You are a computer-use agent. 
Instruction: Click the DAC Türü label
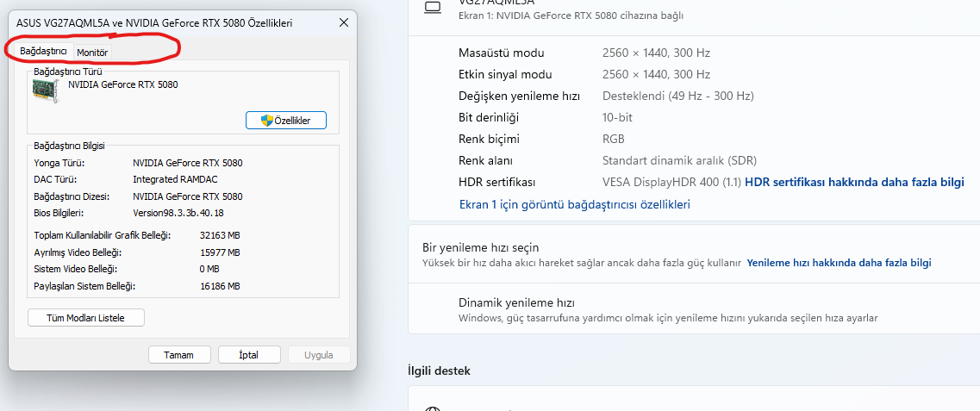(x=56, y=179)
